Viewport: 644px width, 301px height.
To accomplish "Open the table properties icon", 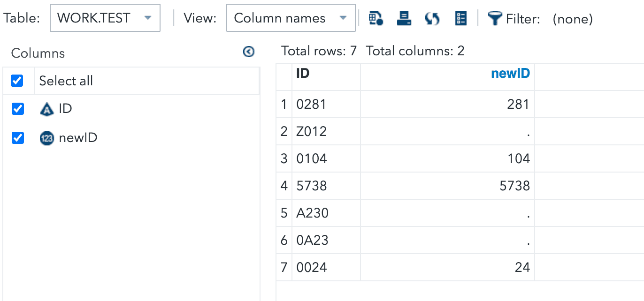I will [x=460, y=18].
